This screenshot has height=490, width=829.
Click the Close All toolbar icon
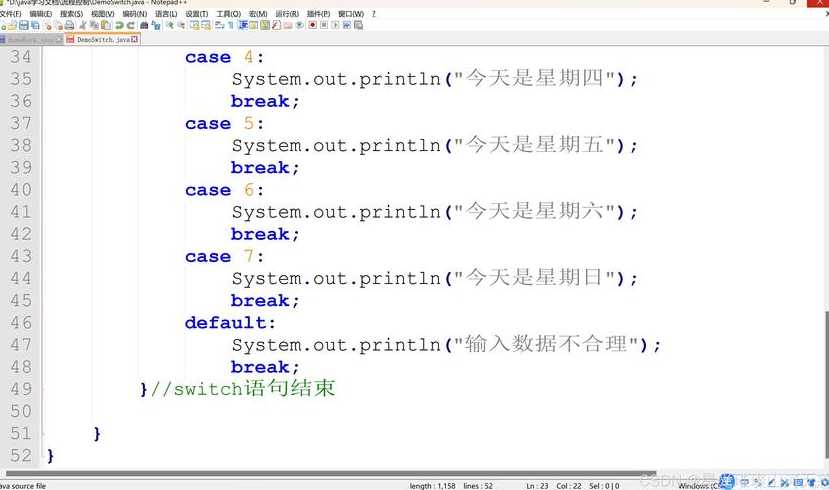59,25
